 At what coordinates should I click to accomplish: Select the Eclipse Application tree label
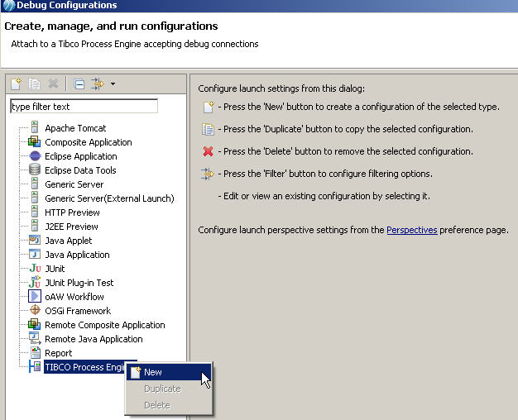(81, 156)
